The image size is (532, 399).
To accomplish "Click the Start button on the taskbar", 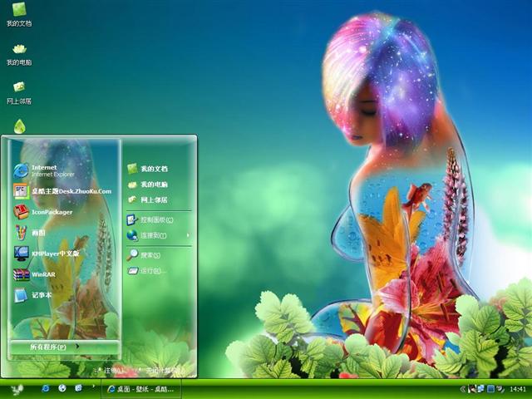I will pyautogui.click(x=17, y=388).
